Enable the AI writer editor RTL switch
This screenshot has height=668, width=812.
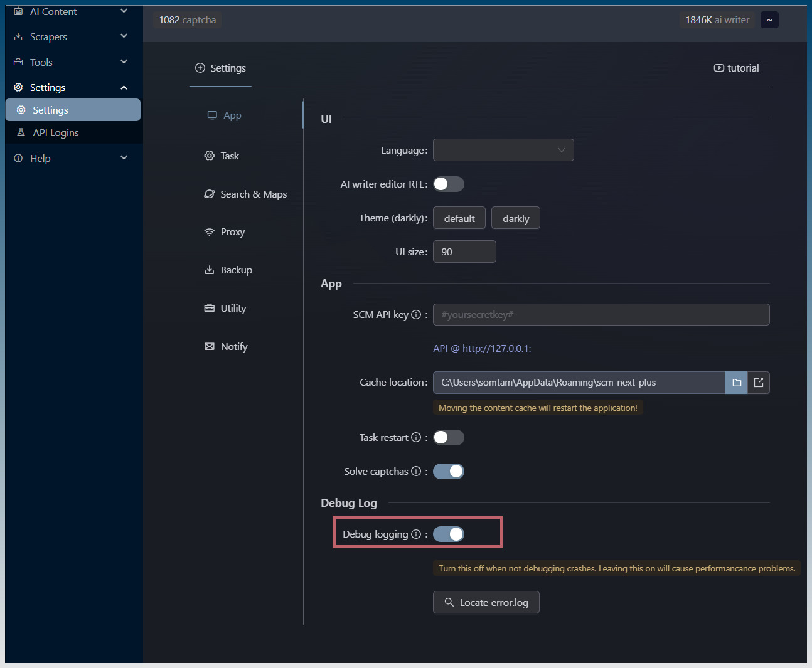click(448, 184)
